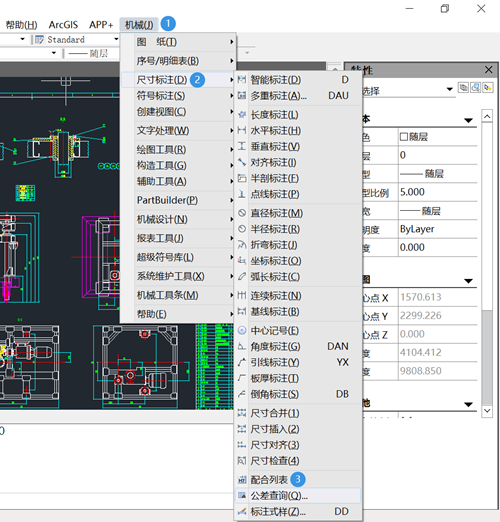Image resolution: width=500 pixels, height=522 pixels.
Task: Click the properties panel scroll up arrow
Action: pos(487,116)
